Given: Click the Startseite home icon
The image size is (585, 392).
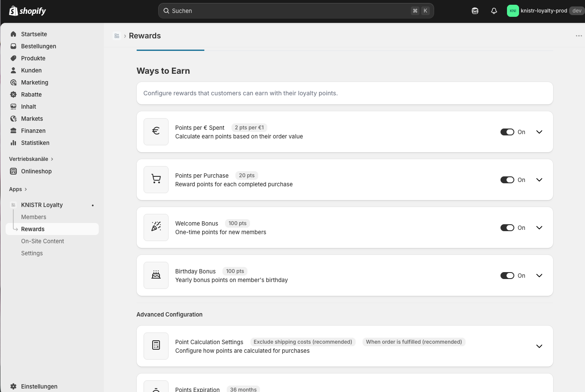Looking at the screenshot, I should (x=13, y=34).
